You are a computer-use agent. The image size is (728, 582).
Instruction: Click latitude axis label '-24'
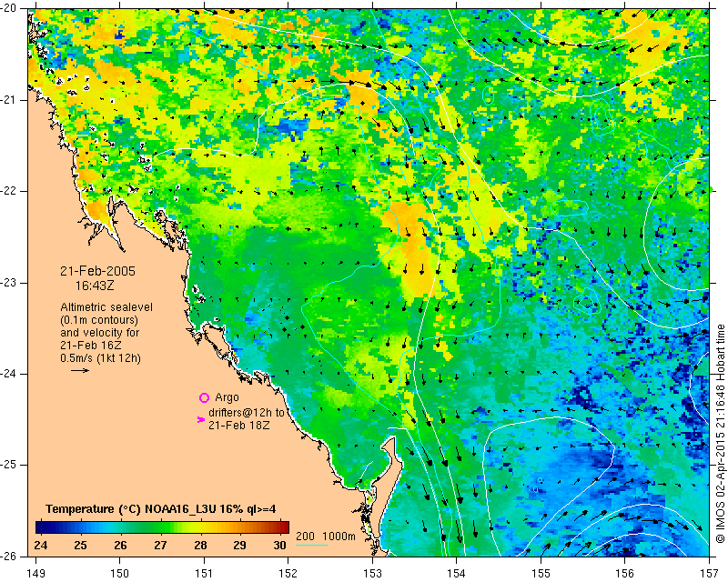9,374
